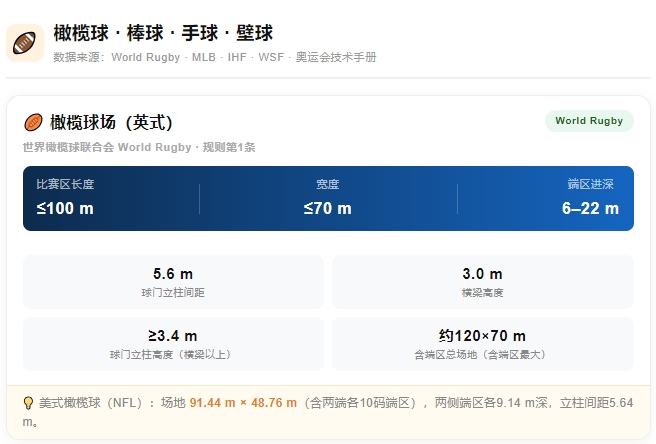This screenshot has width=656, height=444.
Task: Click the 约120×70 m 含端区总场地 tile
Action: (482, 343)
